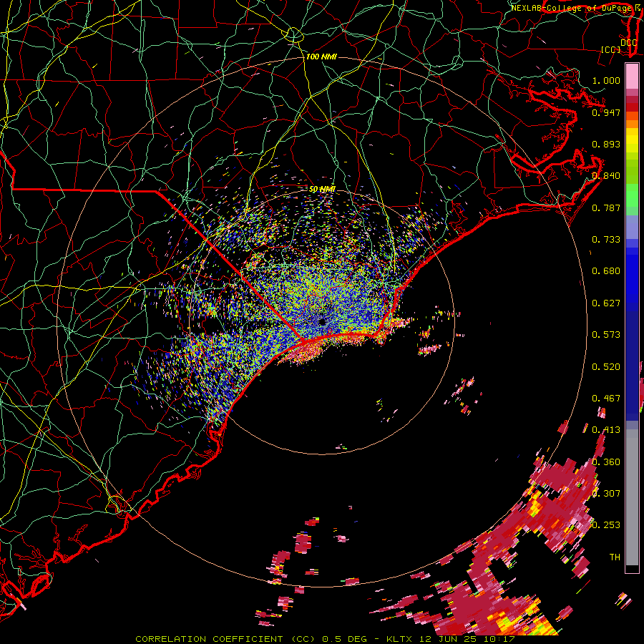Click the gray lower segment of color bar
The height and width of the screenshot is (644, 644).
[x=632, y=497]
